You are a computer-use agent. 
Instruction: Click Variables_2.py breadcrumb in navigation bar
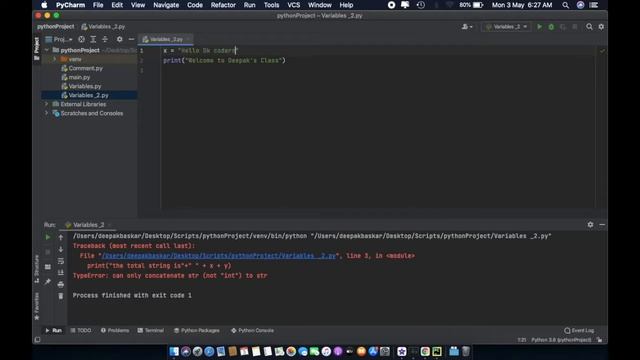click(103, 27)
